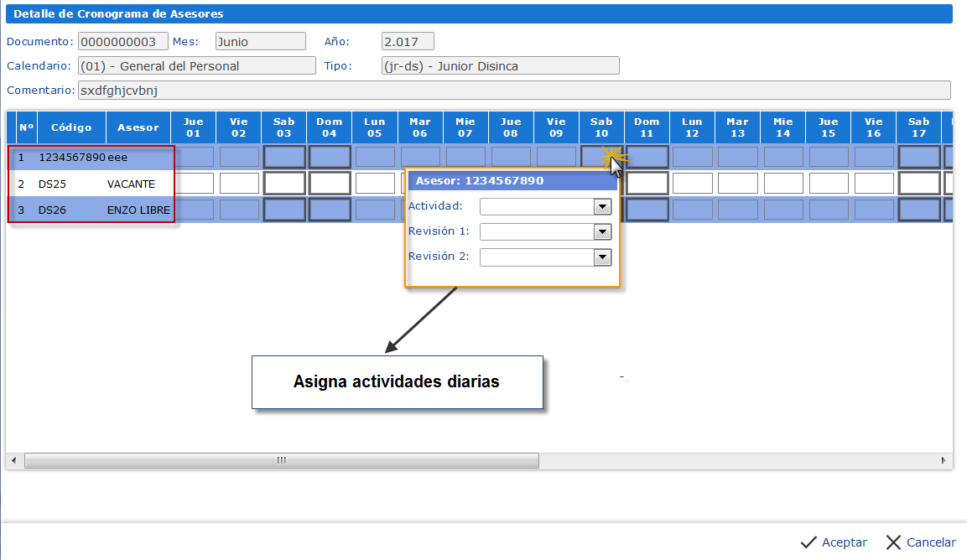Click the Calendario field General del Personal
This screenshot has height=560, width=967.
pyautogui.click(x=197, y=65)
